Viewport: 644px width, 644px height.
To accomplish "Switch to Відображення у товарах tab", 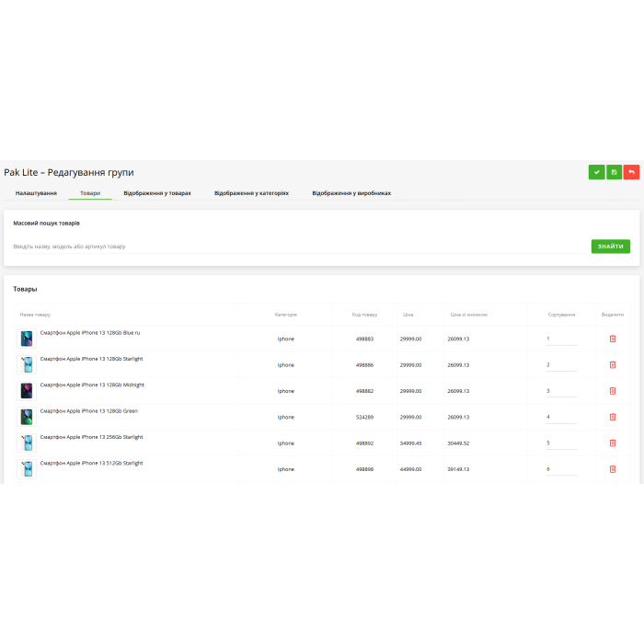I will (x=157, y=193).
